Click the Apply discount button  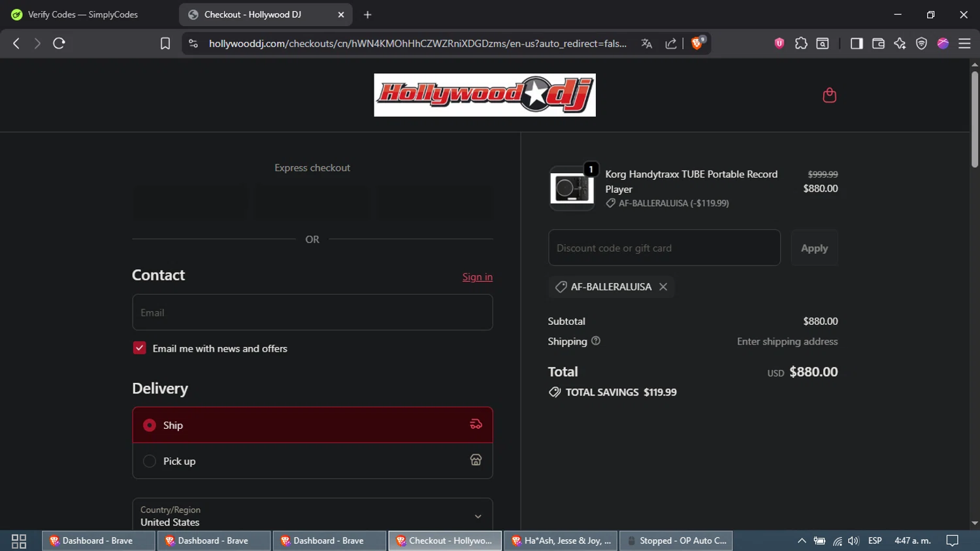(814, 248)
